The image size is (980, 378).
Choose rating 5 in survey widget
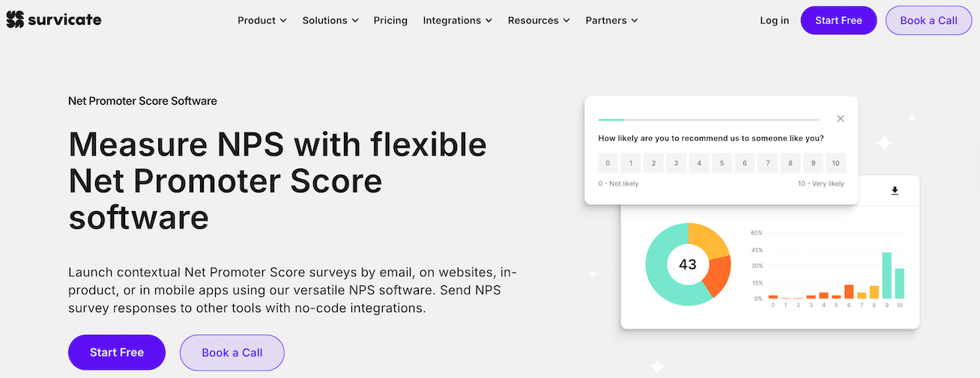[722, 163]
